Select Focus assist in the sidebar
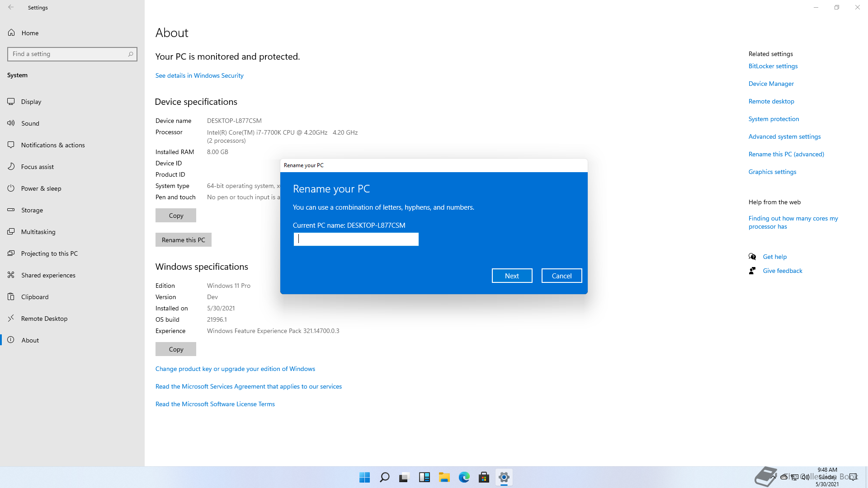 [72, 167]
